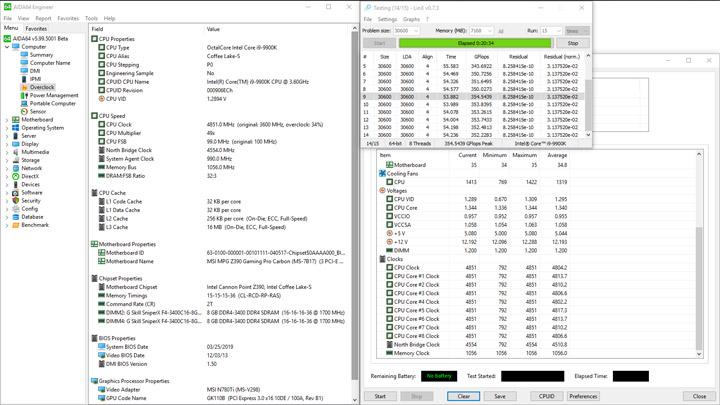Open the Power Management icon in the sidebar

(24, 95)
